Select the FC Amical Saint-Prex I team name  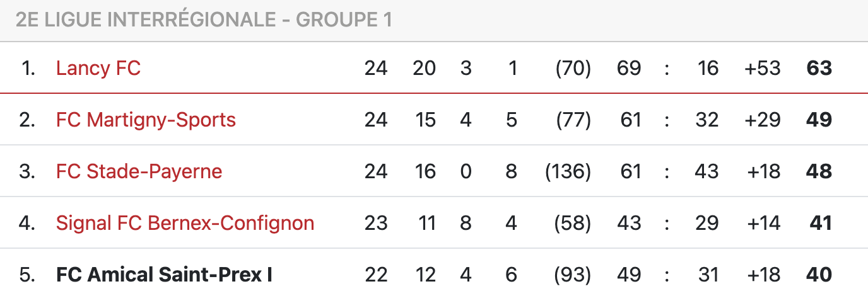pyautogui.click(x=164, y=275)
